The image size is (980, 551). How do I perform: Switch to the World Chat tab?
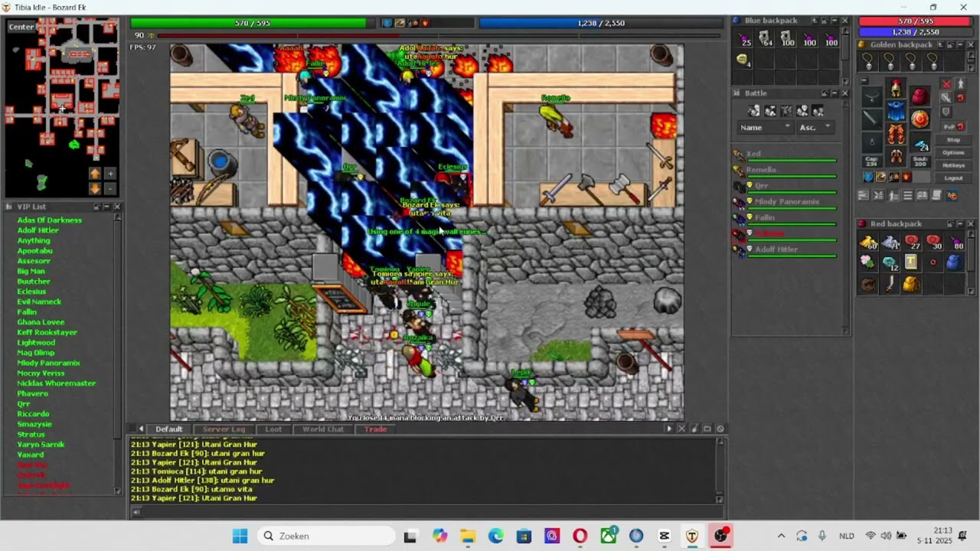[x=323, y=429]
